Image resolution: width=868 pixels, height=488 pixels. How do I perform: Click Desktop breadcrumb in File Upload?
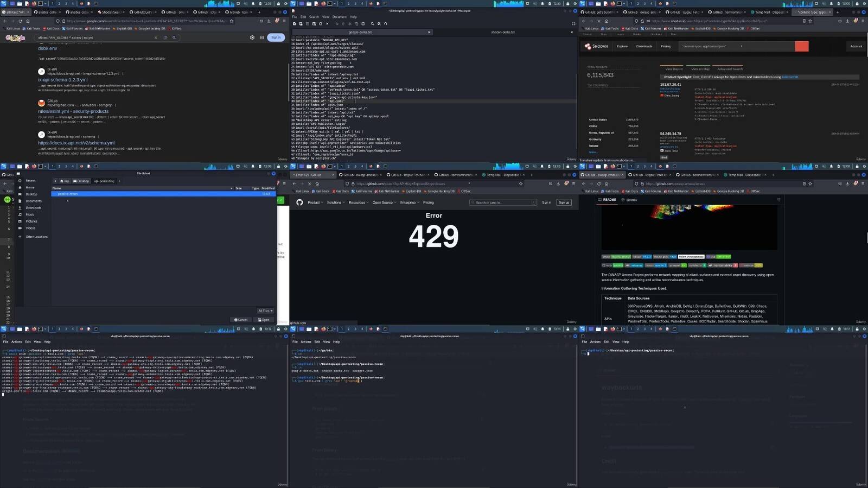click(x=81, y=181)
